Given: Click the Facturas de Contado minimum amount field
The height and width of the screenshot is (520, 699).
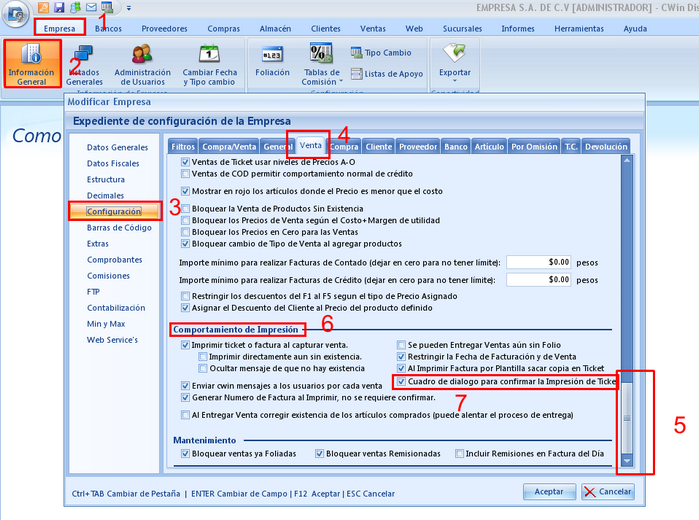Looking at the screenshot, I should click(538, 261).
